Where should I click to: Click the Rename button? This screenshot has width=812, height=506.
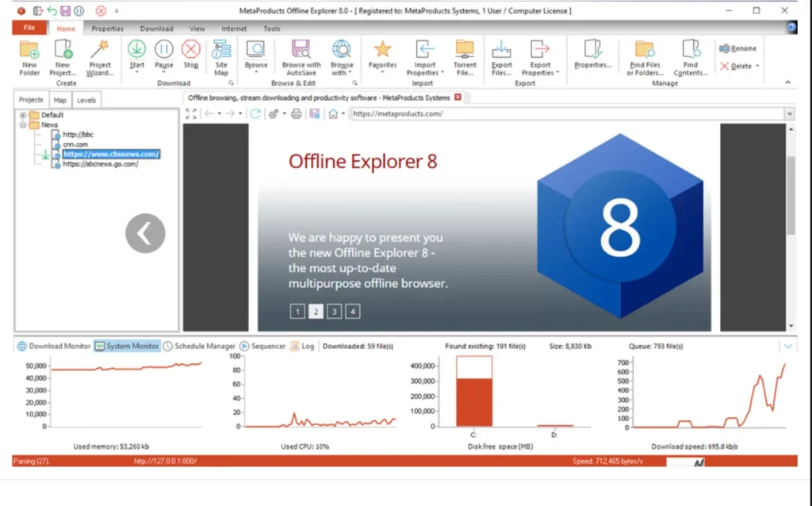(x=738, y=48)
